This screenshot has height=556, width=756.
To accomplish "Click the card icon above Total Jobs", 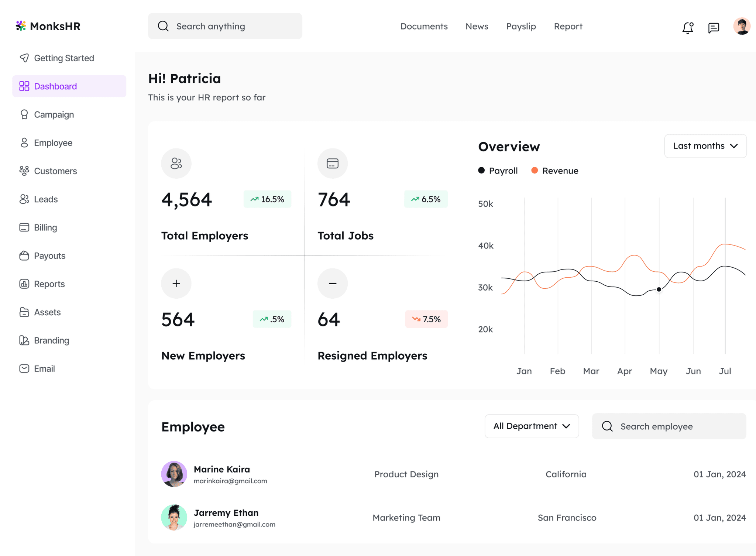I will (333, 164).
